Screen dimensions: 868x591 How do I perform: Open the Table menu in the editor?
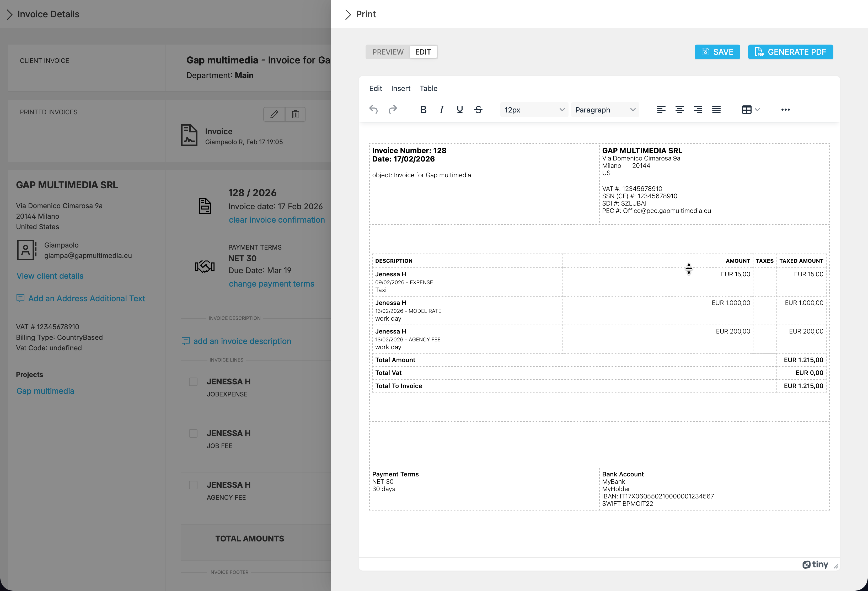pyautogui.click(x=428, y=88)
